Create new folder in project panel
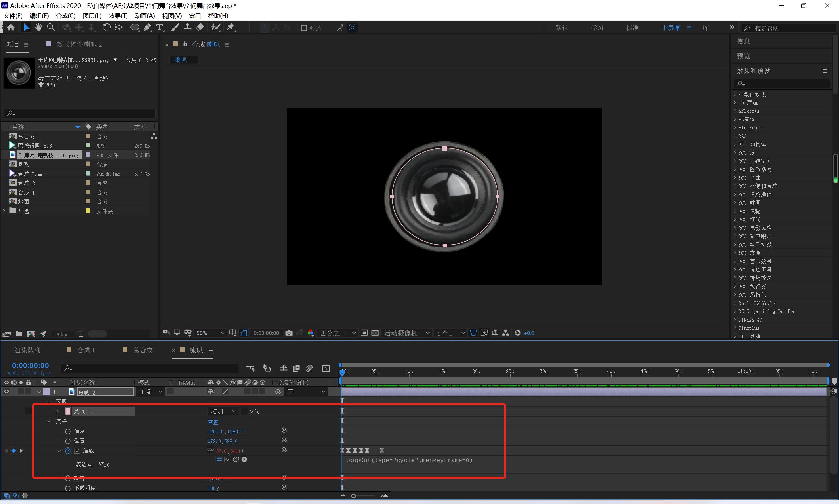 (19, 334)
